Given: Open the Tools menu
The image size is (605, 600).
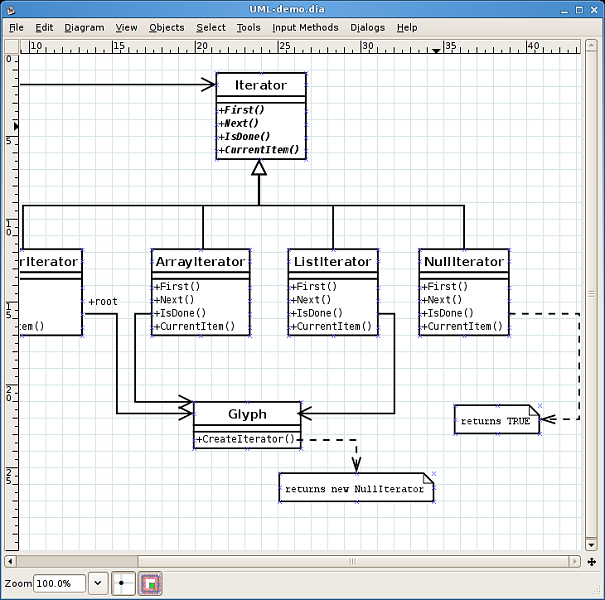Looking at the screenshot, I should [x=248, y=27].
